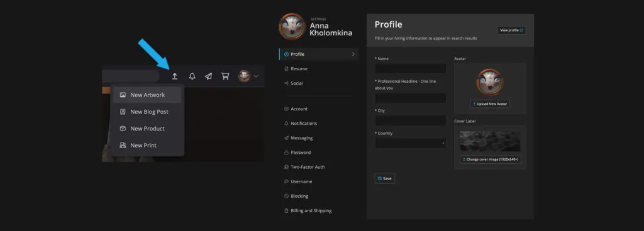644x231 pixels.
Task: Focus the Name input field
Action: (410, 68)
